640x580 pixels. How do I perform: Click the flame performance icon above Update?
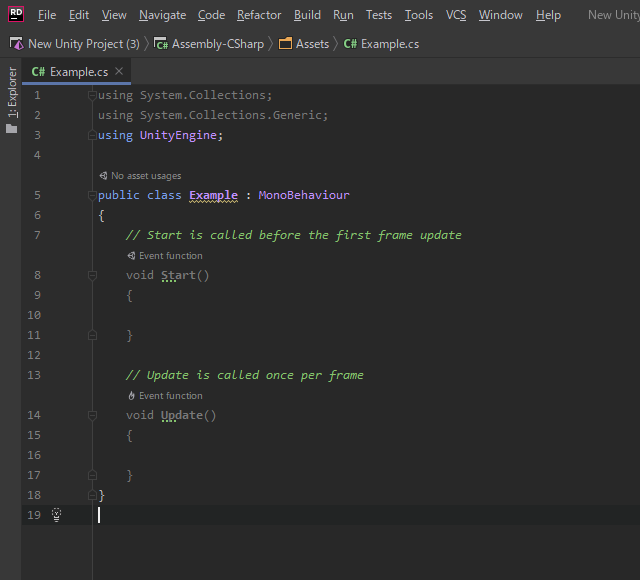pos(131,396)
